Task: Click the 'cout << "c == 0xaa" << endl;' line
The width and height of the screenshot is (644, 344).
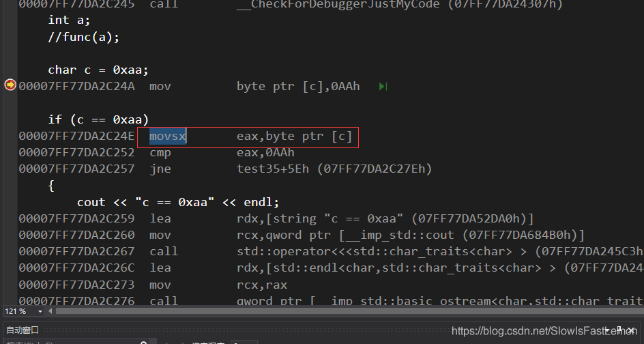Action: (x=178, y=202)
